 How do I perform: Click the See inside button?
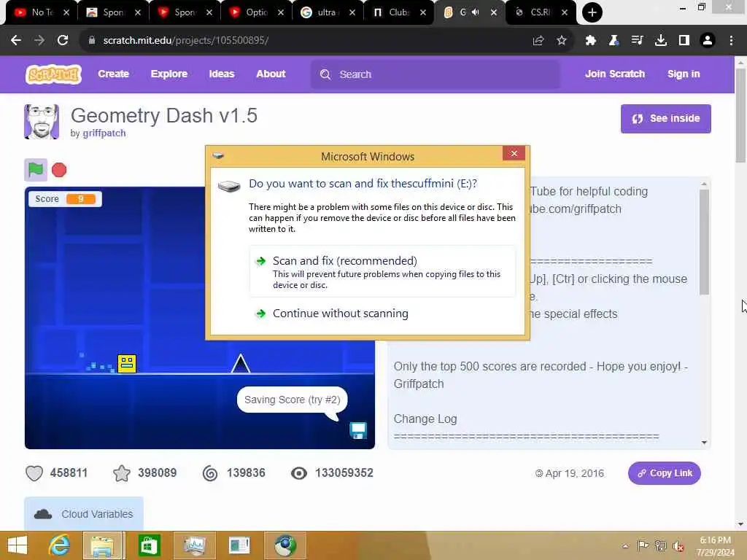[665, 119]
